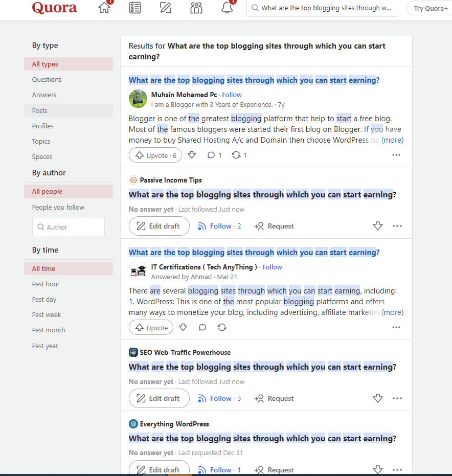This screenshot has width=452, height=476.
Task: Open question title above Muhsin Mohamed Pc
Action: [x=254, y=80]
